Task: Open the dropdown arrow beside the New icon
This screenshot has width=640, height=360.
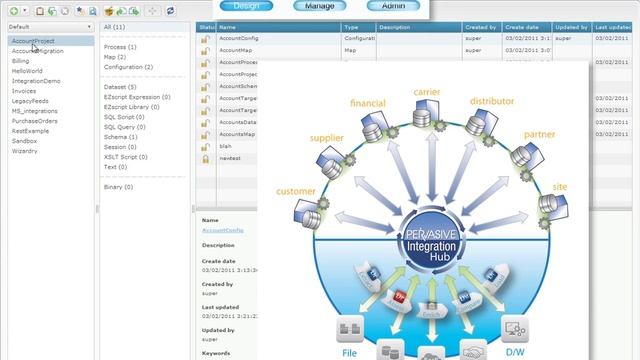Action: (25, 11)
